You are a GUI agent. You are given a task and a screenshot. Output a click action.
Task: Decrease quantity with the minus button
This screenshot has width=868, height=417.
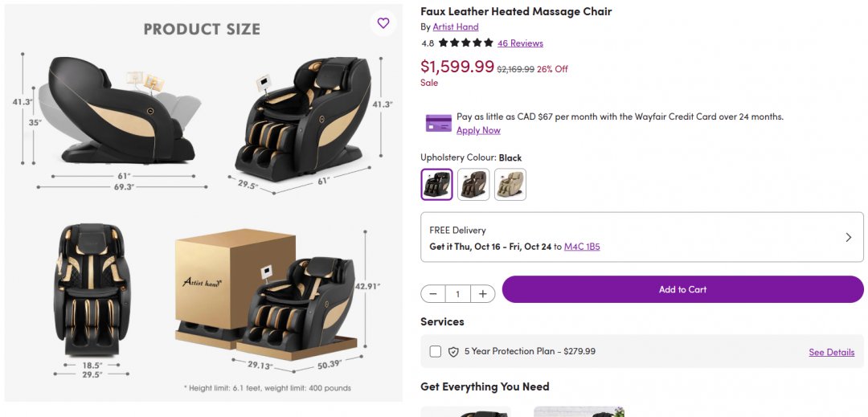(433, 294)
